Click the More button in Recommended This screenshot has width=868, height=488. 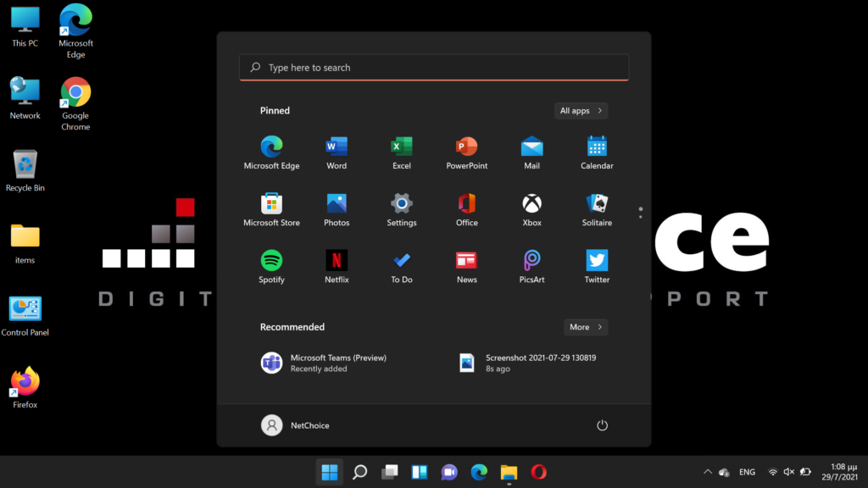586,327
